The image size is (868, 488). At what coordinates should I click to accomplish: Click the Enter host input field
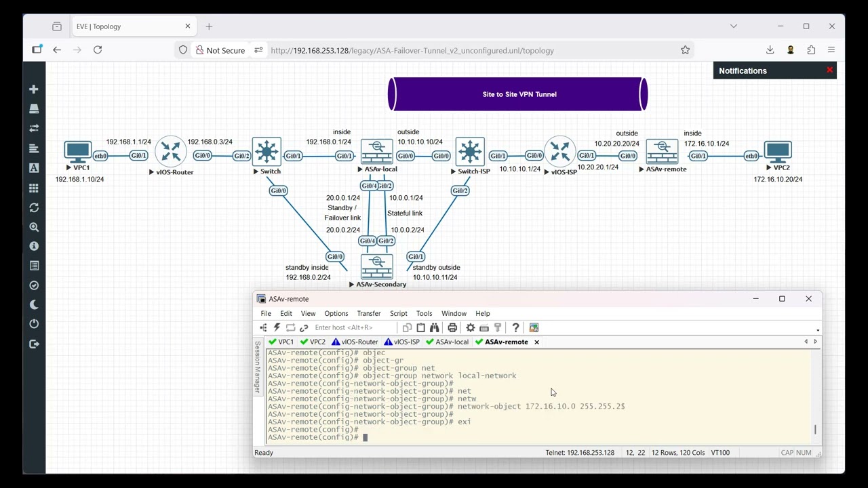[x=354, y=328]
